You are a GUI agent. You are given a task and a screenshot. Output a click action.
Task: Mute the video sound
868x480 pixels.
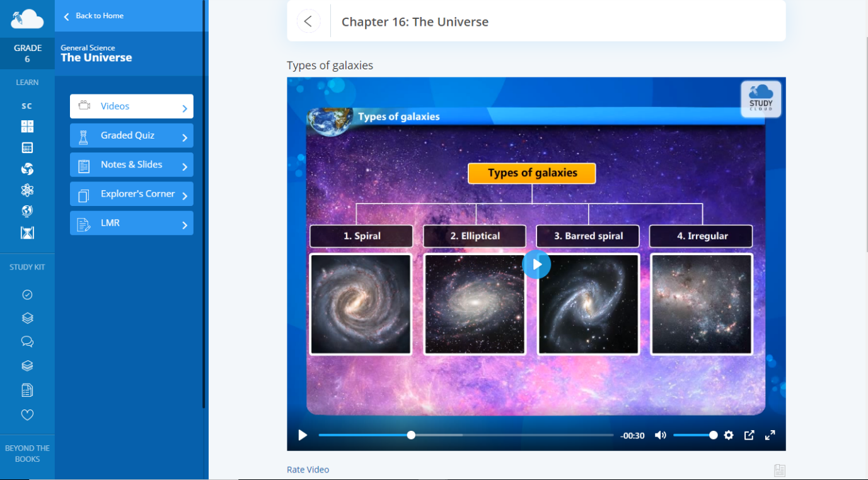click(x=660, y=435)
